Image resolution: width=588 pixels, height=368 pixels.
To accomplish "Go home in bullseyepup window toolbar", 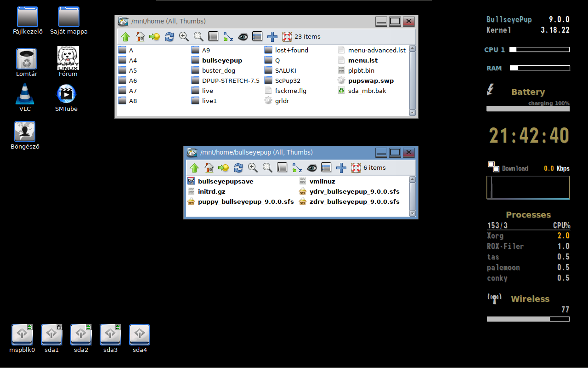I will click(209, 168).
